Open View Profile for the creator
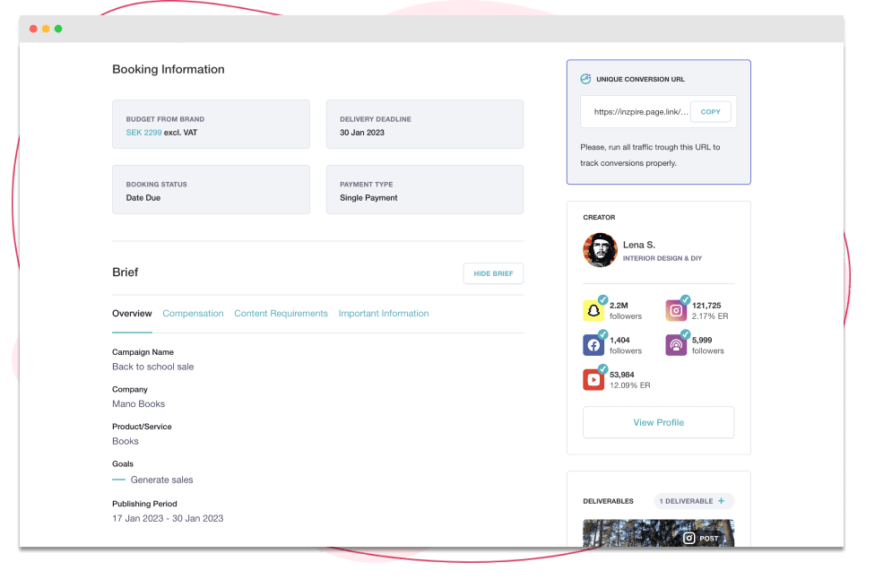This screenshot has height=588, width=892. tap(658, 422)
